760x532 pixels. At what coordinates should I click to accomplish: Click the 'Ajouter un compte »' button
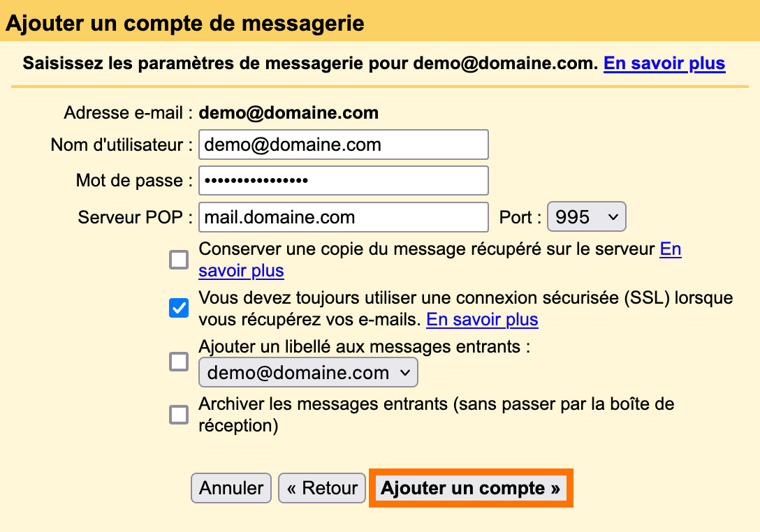pos(471,488)
